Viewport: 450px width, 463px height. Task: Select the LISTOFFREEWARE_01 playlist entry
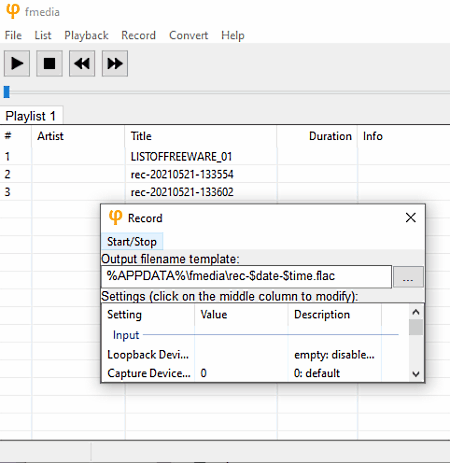coord(181,156)
